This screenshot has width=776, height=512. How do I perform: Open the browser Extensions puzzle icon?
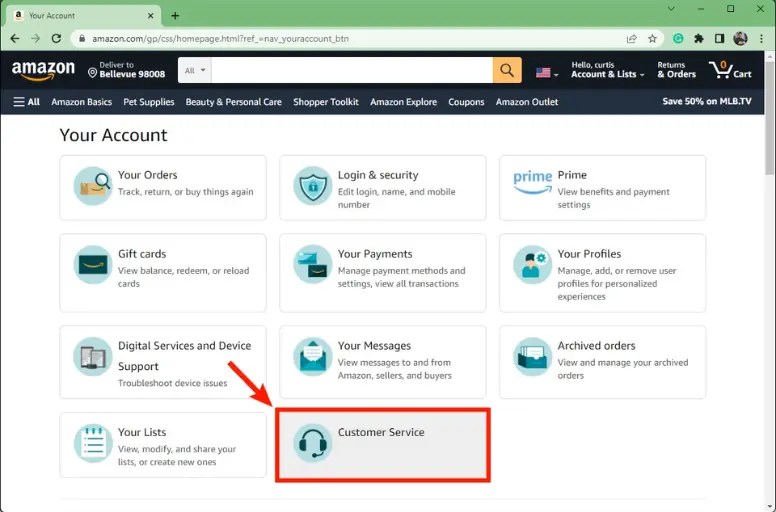pyautogui.click(x=699, y=39)
